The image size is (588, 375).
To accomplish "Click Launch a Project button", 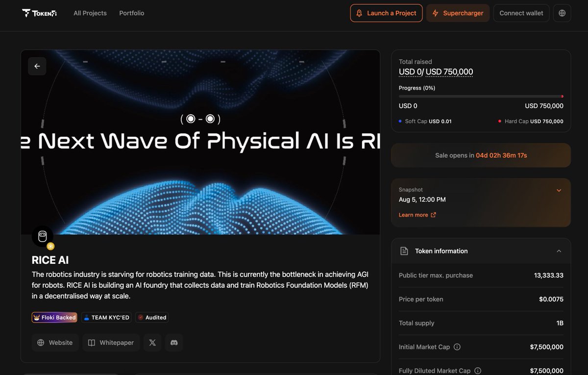I will [x=387, y=13].
